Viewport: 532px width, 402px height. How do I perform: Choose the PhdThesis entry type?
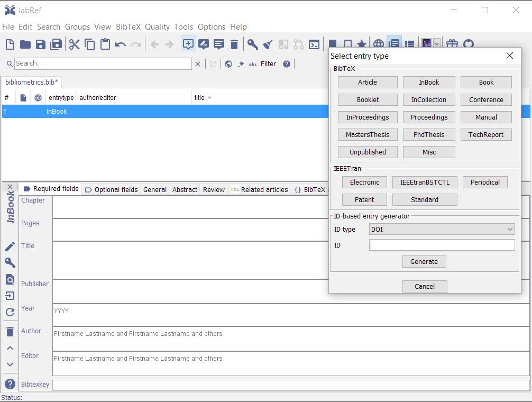pyautogui.click(x=429, y=134)
